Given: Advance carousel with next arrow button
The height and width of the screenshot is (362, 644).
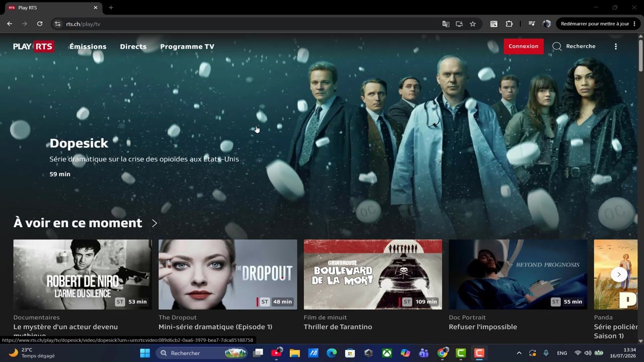Looking at the screenshot, I should click(x=619, y=275).
